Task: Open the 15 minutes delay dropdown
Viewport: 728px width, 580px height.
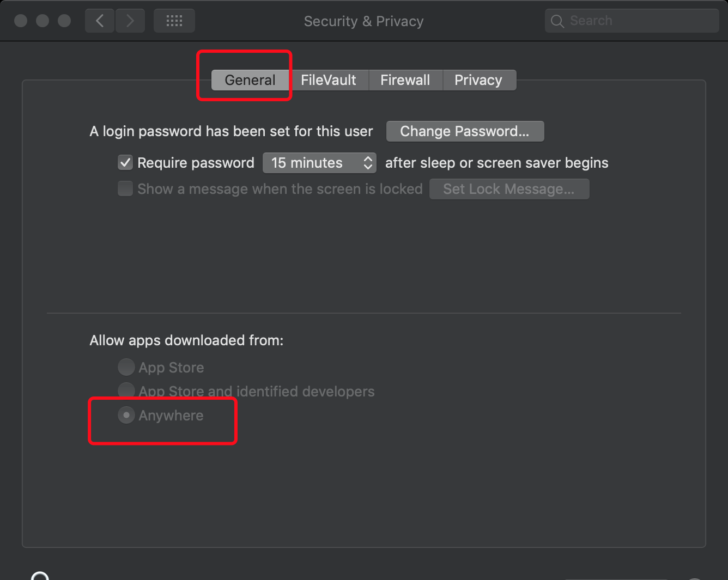Action: click(319, 163)
